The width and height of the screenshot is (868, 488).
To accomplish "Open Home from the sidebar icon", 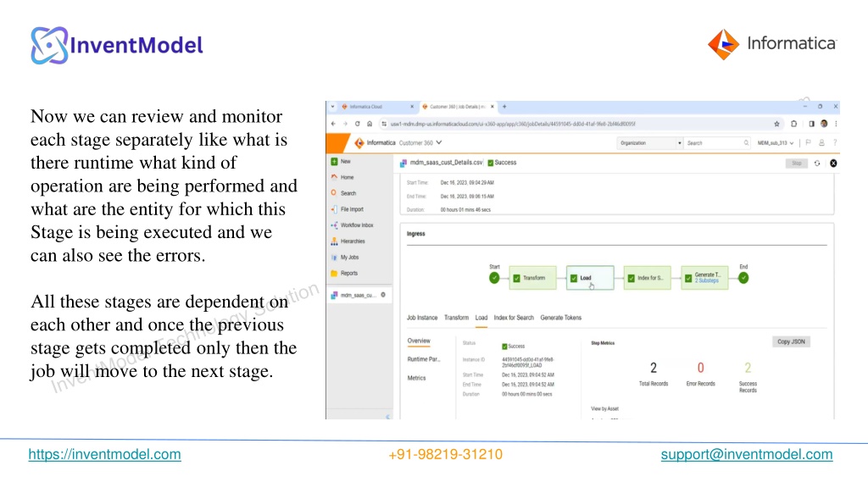I will (x=334, y=177).
